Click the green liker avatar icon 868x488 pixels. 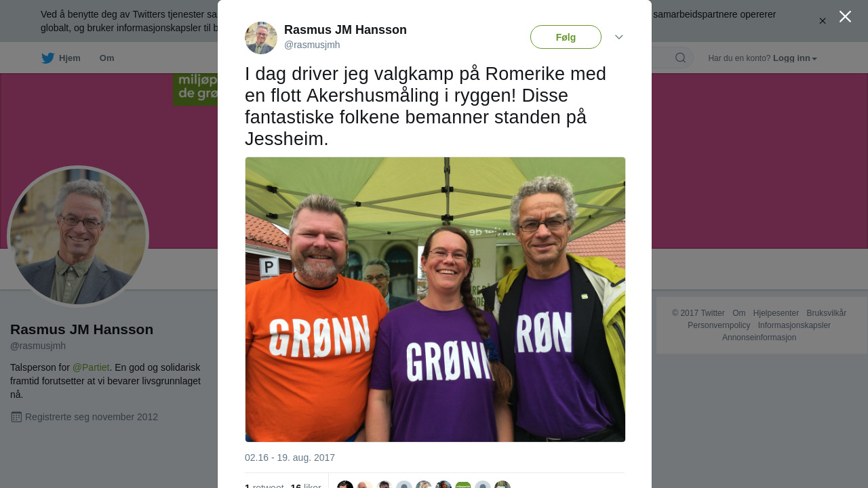click(x=463, y=485)
